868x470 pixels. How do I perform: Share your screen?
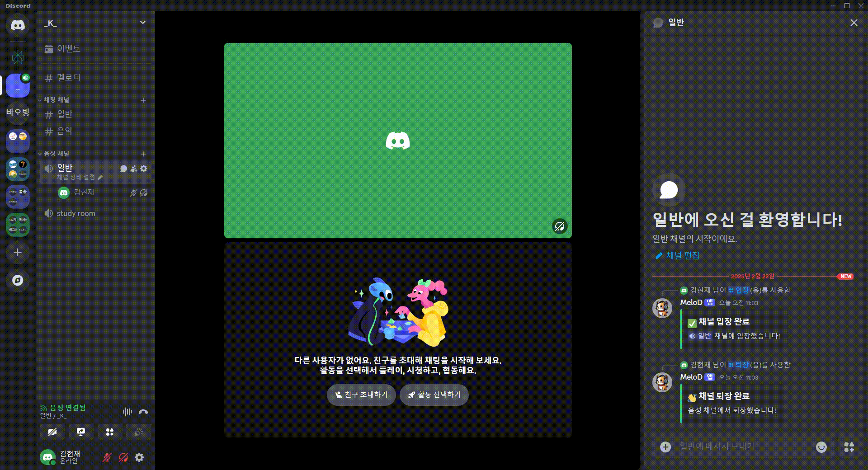[81, 432]
